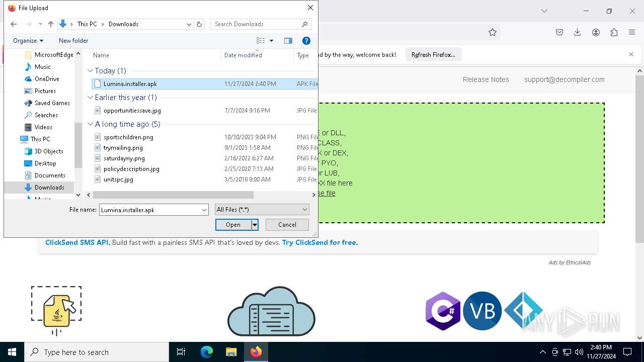Bookmark page with star icon in Firefox
Viewport: 644px width, 362px height.
pyautogui.click(x=493, y=32)
